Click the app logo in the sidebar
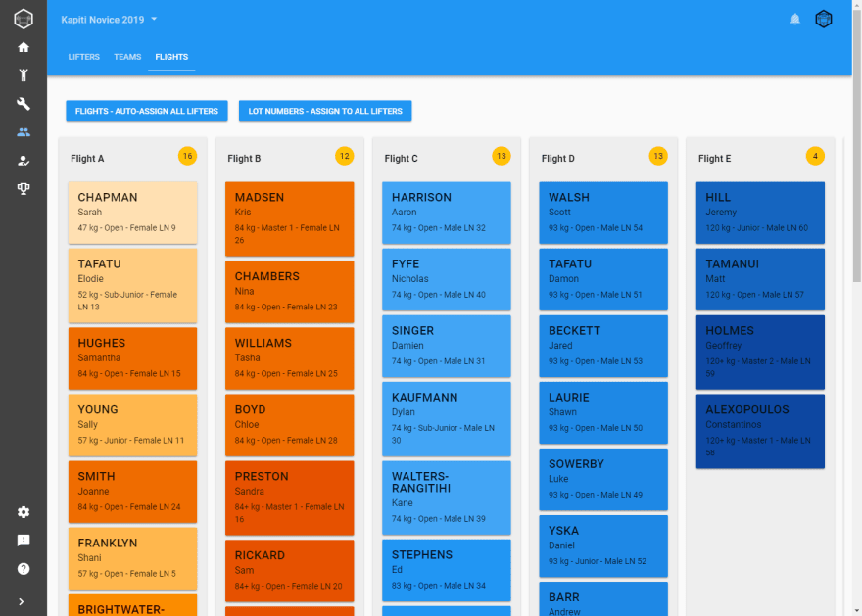862x616 pixels. click(24, 19)
